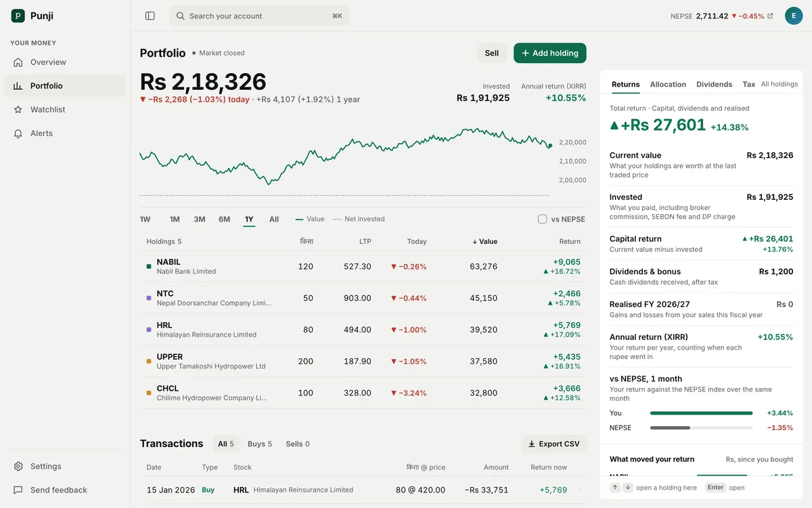Screen dimensions: 812x508
Task: Export transactions as CSV
Action: click(x=554, y=444)
